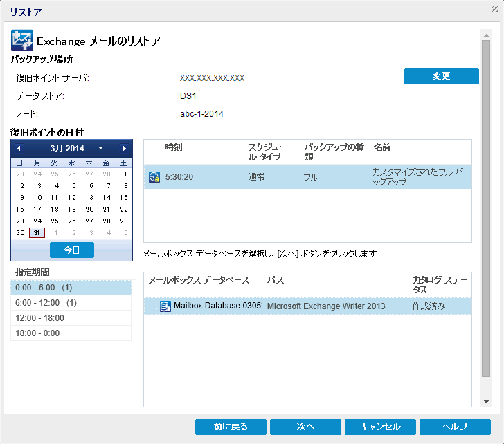Click the Mailbox Database 0305 icon
This screenshot has height=444, width=504.
click(165, 306)
